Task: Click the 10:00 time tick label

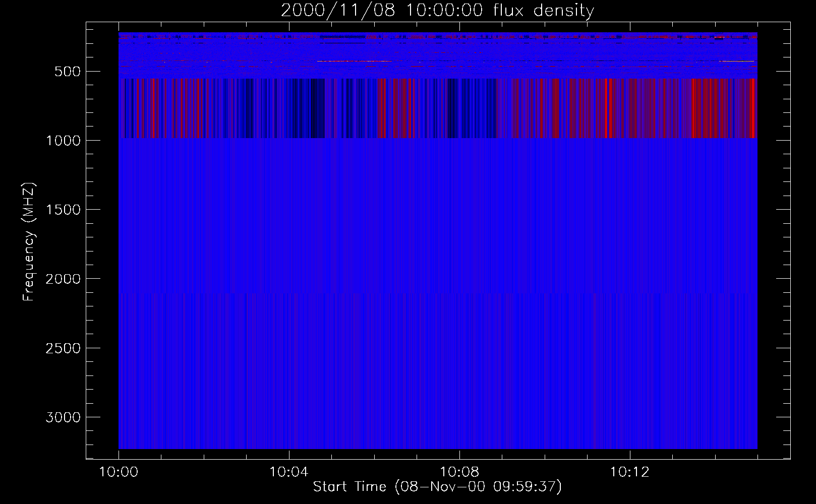Action: [119, 472]
